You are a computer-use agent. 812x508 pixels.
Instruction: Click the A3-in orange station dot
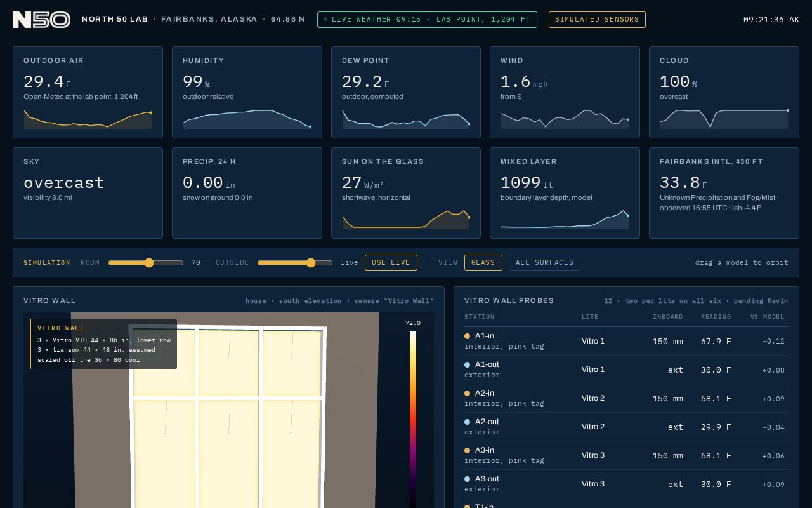coord(468,451)
